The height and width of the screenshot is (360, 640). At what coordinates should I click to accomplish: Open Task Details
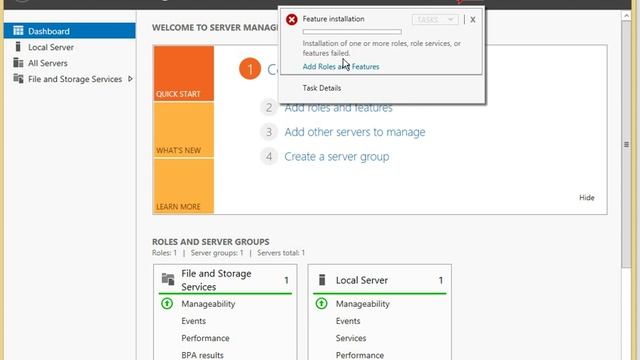(x=322, y=88)
